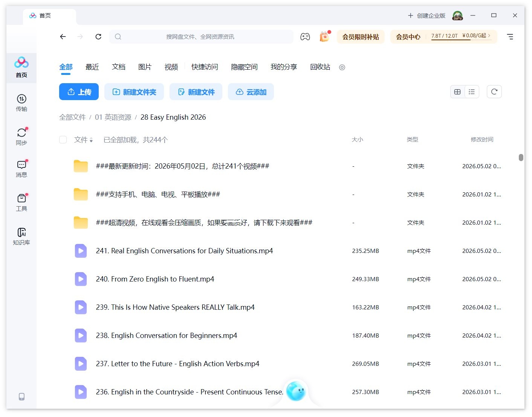Select file name 240. From Zero English to Fluent.mp4

[155, 279]
